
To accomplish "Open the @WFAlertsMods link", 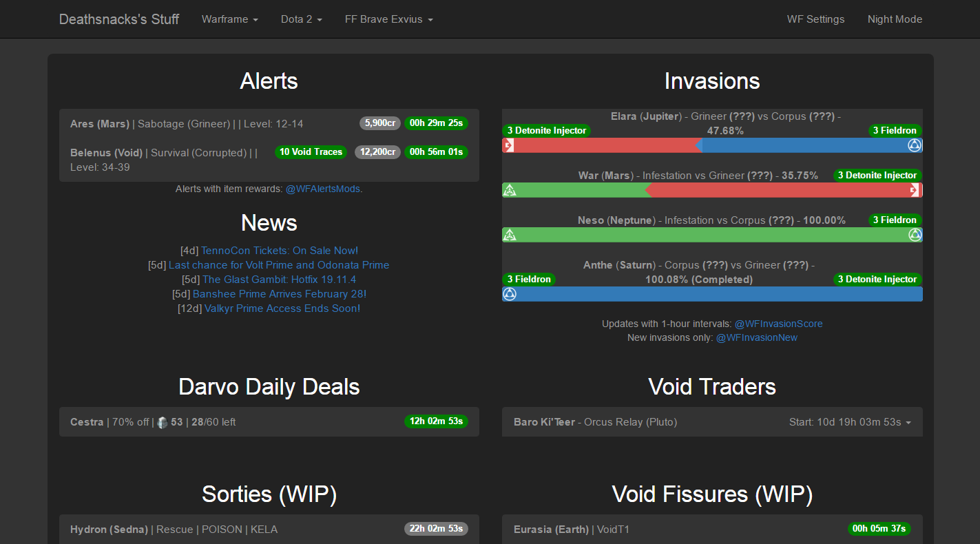I will [323, 189].
